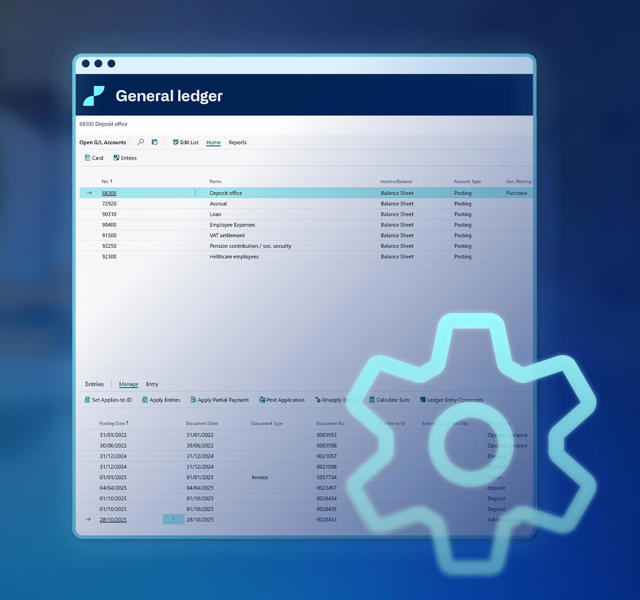Open row options for account 68300

click(195, 193)
